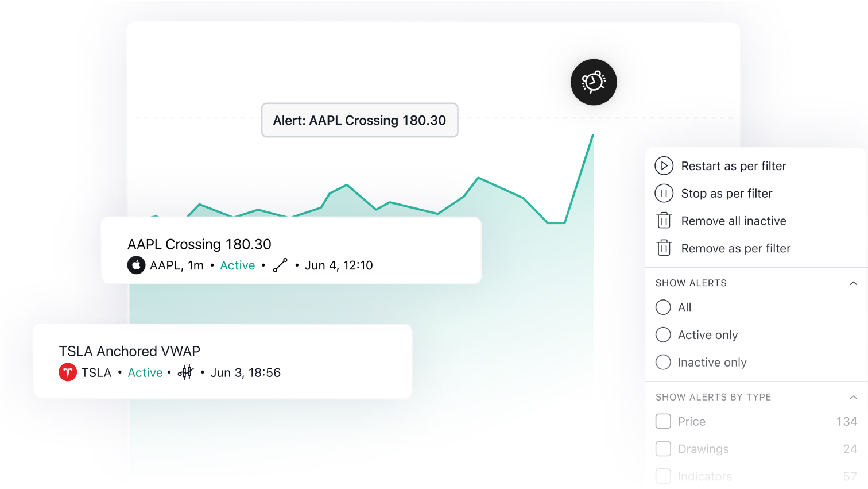Collapse the SHOW ALERTS BY TYPE section
Viewport: 868px width, 489px height.
854,397
